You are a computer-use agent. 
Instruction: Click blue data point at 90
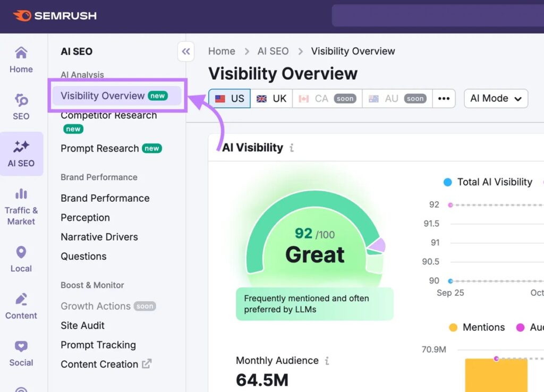click(x=450, y=281)
